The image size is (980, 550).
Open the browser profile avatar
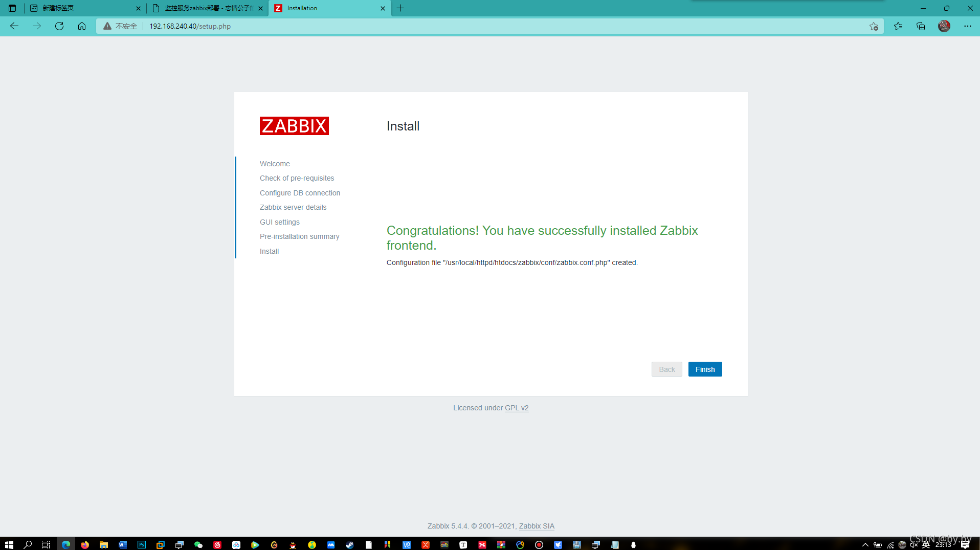[x=944, y=26]
